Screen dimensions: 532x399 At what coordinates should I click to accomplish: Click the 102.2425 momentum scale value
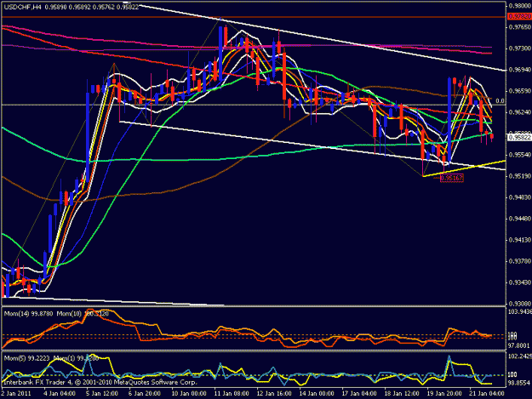[x=520, y=356]
